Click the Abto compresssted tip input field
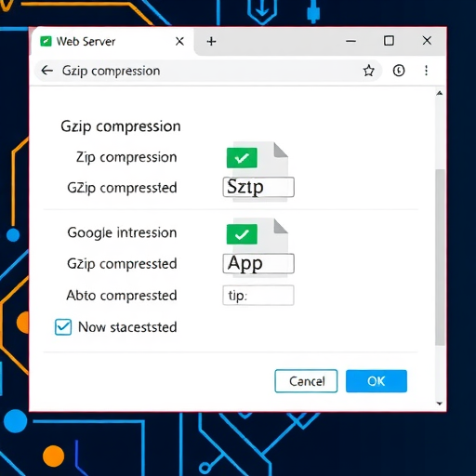 coord(258,296)
